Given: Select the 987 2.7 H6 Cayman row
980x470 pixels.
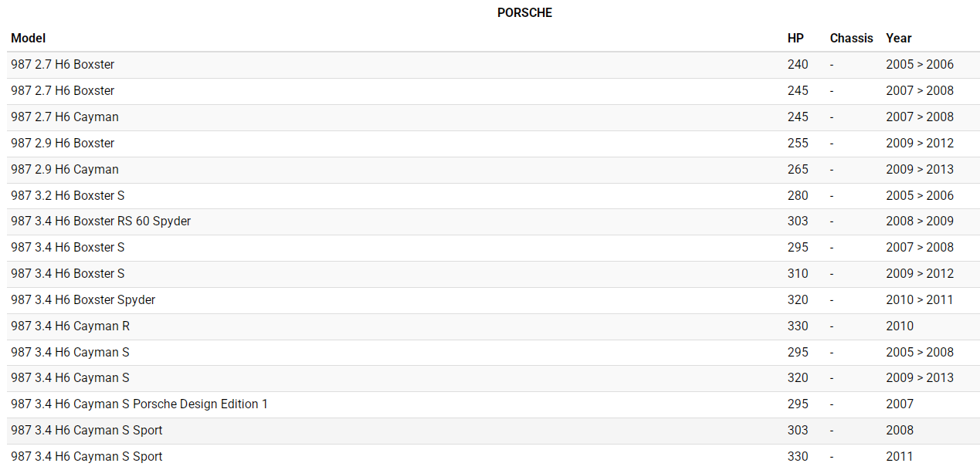Looking at the screenshot, I should tap(65, 117).
